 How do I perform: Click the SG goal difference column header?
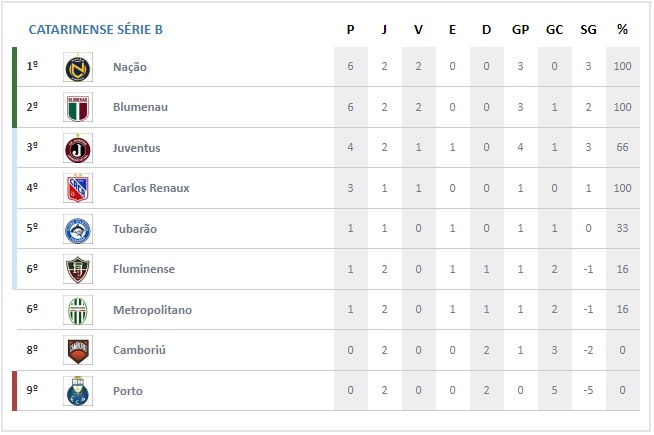588,30
